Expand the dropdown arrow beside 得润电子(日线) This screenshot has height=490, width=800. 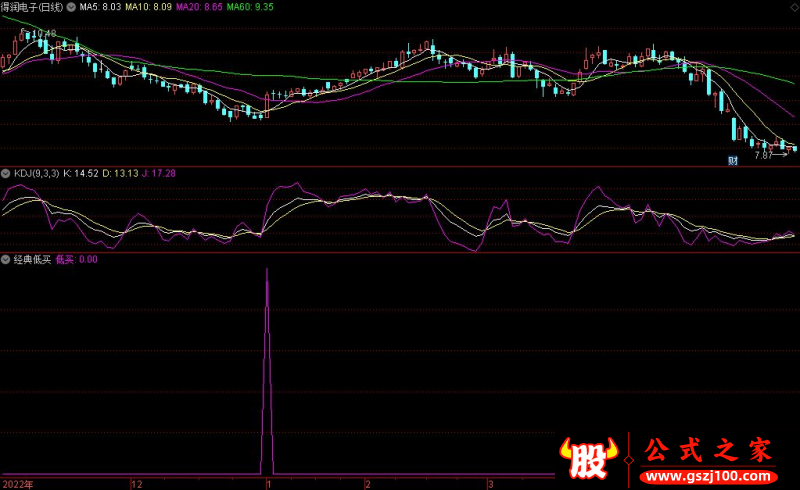pyautogui.click(x=70, y=6)
